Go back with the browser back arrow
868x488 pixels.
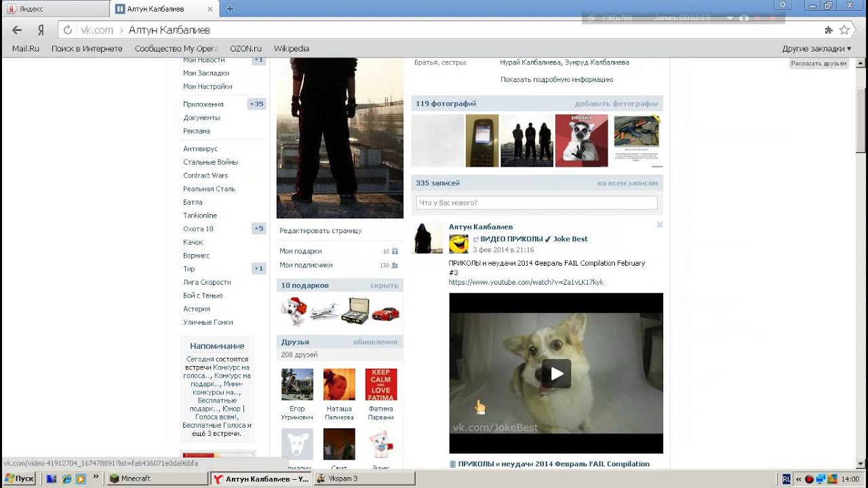pos(17,30)
